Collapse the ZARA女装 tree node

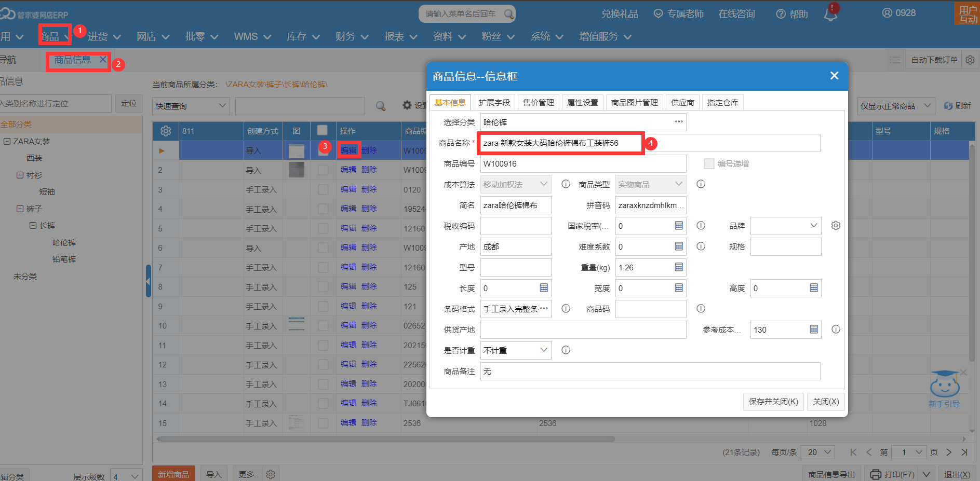[7, 141]
